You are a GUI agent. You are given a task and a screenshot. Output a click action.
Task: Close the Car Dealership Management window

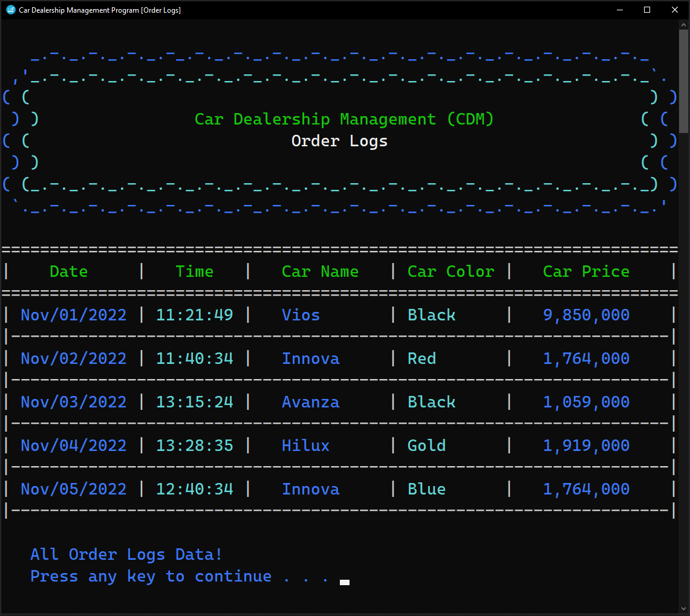pos(675,10)
